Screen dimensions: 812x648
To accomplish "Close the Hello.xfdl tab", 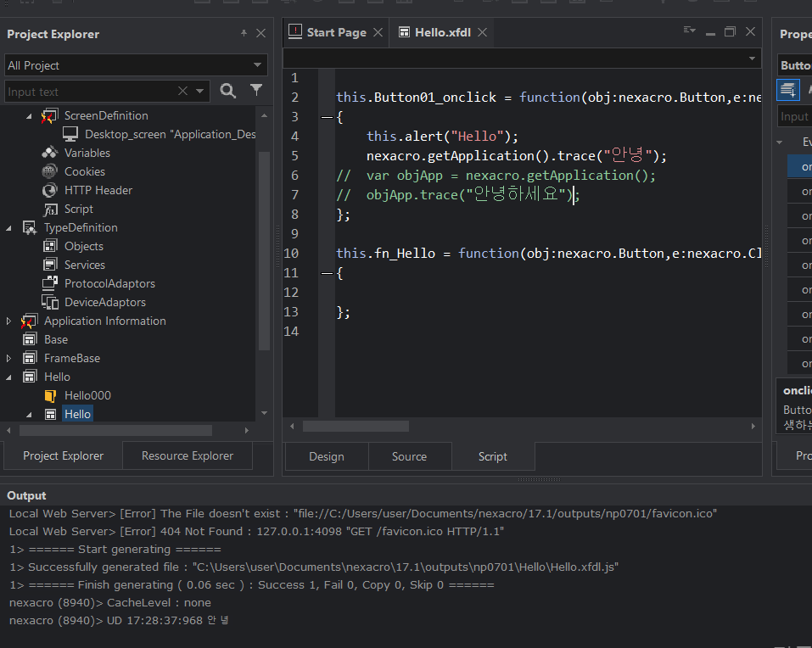I will point(482,32).
